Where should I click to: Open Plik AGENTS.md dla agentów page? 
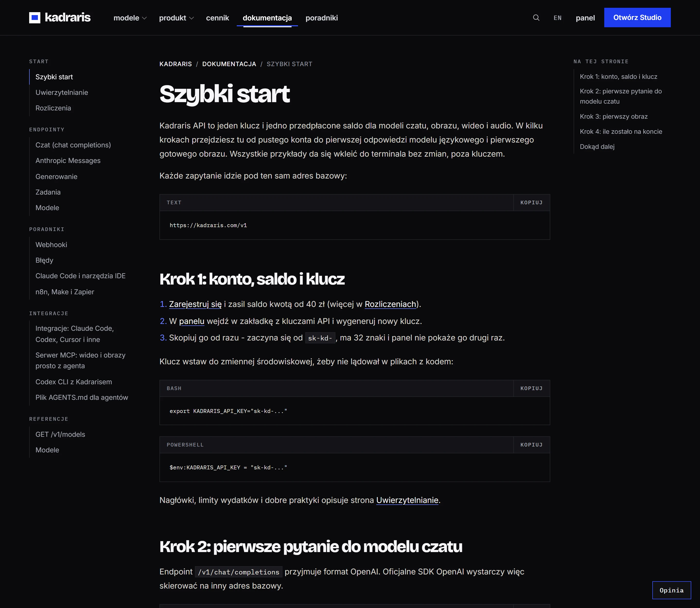pyautogui.click(x=82, y=397)
